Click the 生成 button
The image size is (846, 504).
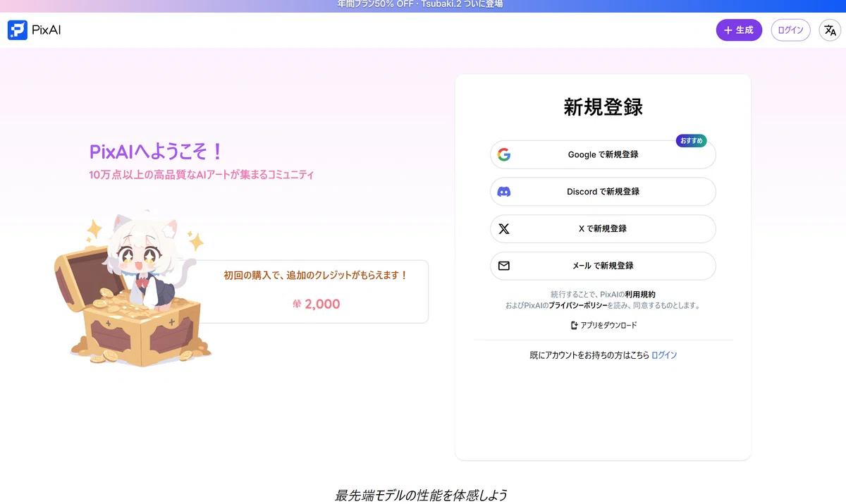coord(739,30)
